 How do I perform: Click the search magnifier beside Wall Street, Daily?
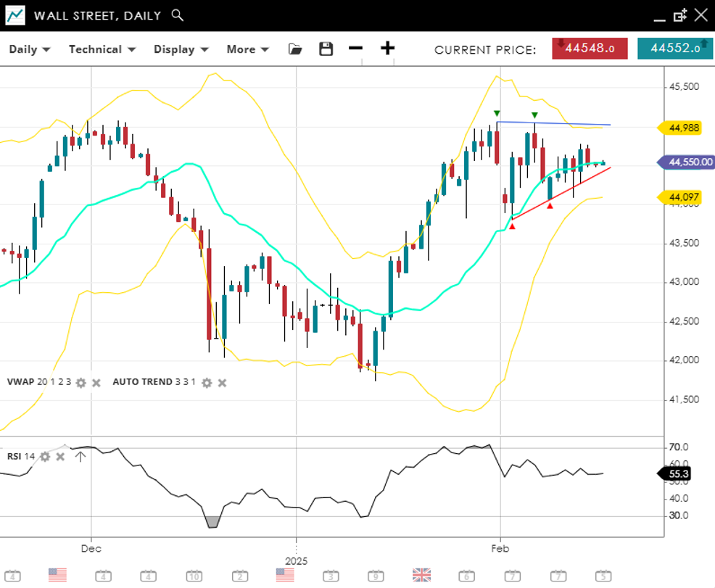[178, 15]
